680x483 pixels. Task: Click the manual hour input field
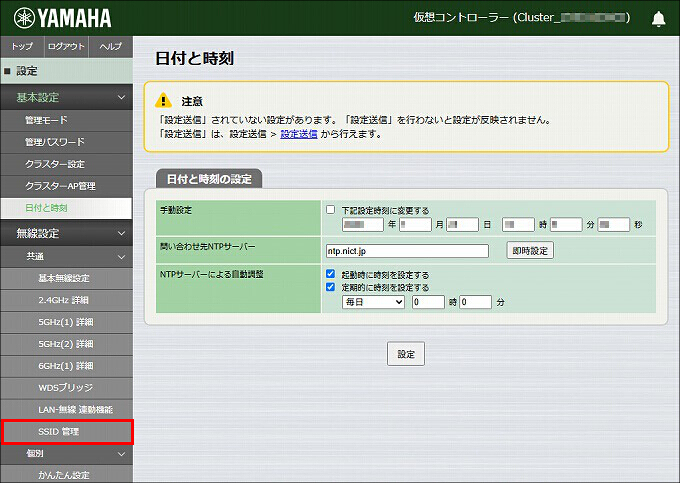(x=518, y=225)
